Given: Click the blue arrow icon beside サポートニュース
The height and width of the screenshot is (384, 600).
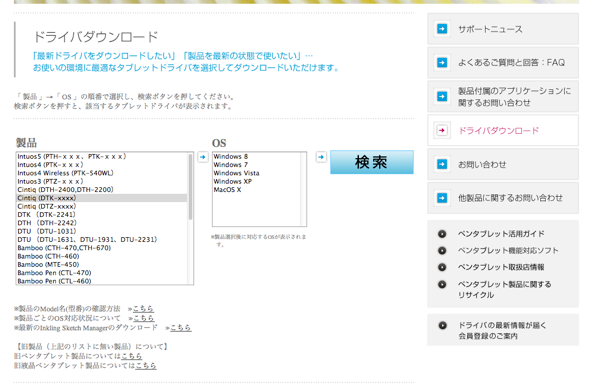Looking at the screenshot, I should 442,29.
